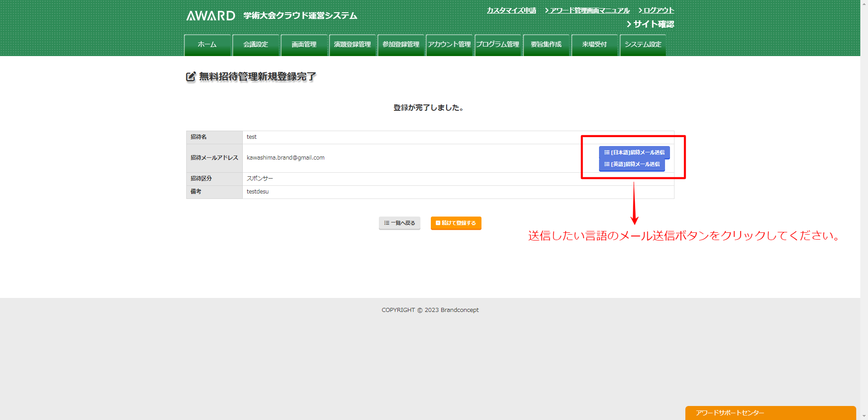The width and height of the screenshot is (868, 420).
Task: Go to the 演題登録管理 tab
Action: pos(352,45)
